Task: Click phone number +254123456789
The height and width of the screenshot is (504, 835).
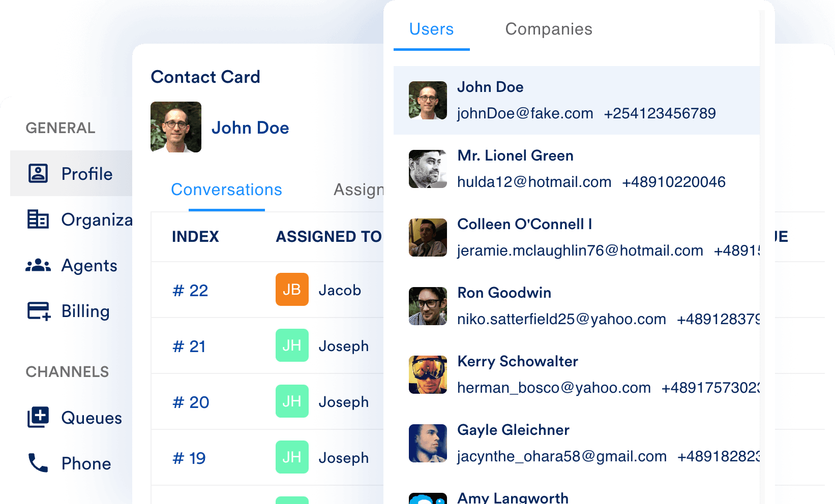Action: click(660, 113)
